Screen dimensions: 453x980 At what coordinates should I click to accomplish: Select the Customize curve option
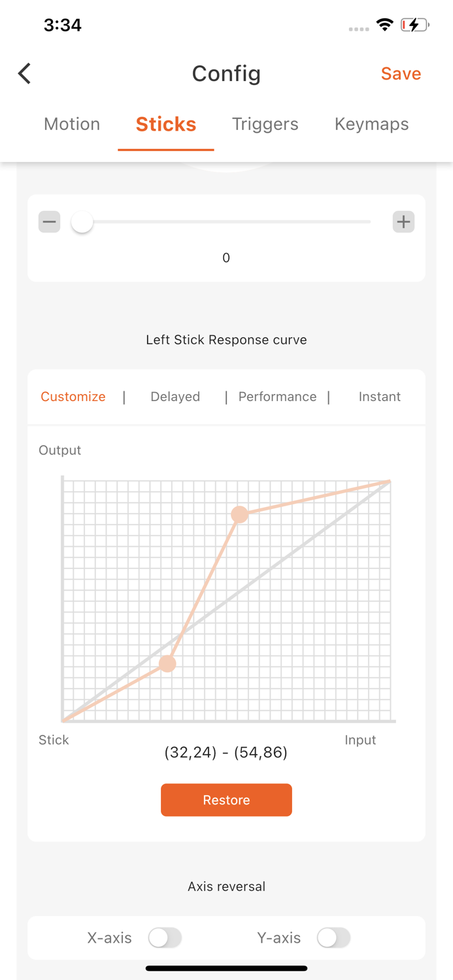[73, 397]
